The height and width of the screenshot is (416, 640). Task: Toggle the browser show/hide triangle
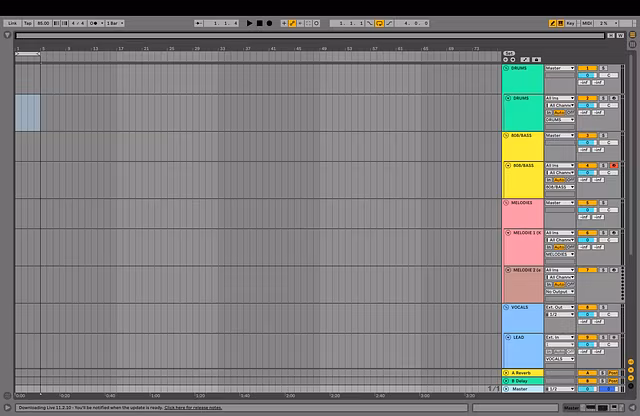tap(7, 35)
